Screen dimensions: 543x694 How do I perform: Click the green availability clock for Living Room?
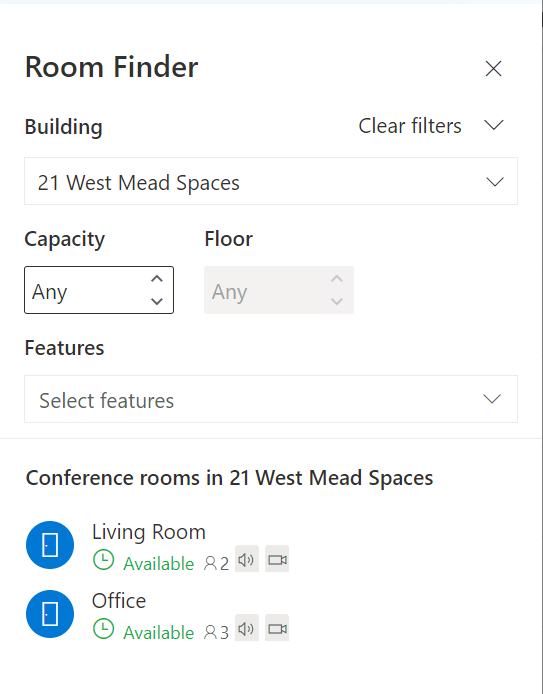tap(104, 560)
